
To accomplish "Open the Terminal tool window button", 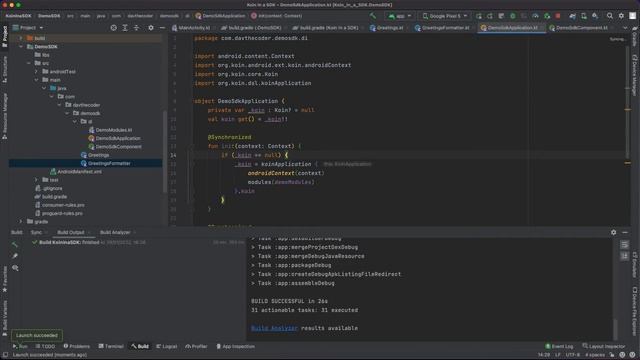I will coord(111,346).
